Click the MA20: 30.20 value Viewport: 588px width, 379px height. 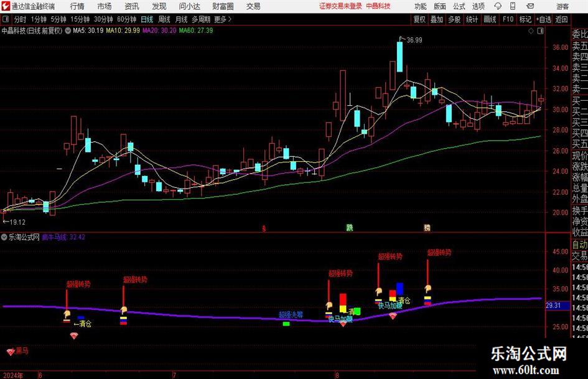coord(159,30)
